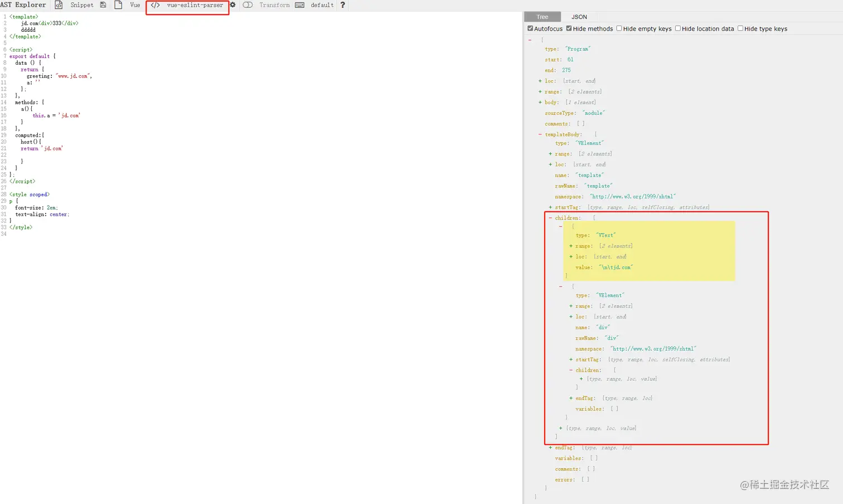
Task: Enable the Hide type keys checkbox
Action: click(740, 28)
